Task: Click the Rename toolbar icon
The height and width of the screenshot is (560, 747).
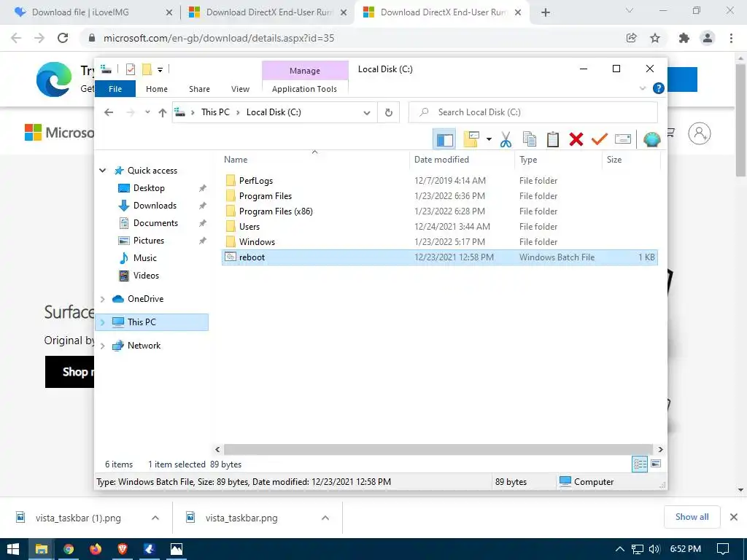Action: 623,139
